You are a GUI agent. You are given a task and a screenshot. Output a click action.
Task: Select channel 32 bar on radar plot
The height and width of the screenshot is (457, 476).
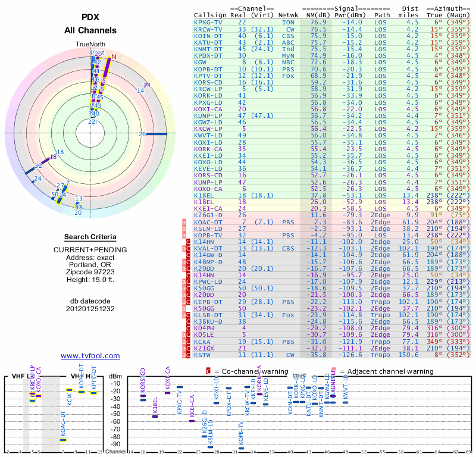point(30,171)
